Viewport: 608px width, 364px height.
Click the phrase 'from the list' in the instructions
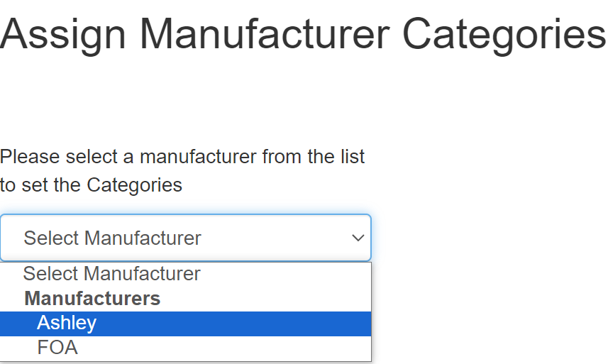coord(314,157)
